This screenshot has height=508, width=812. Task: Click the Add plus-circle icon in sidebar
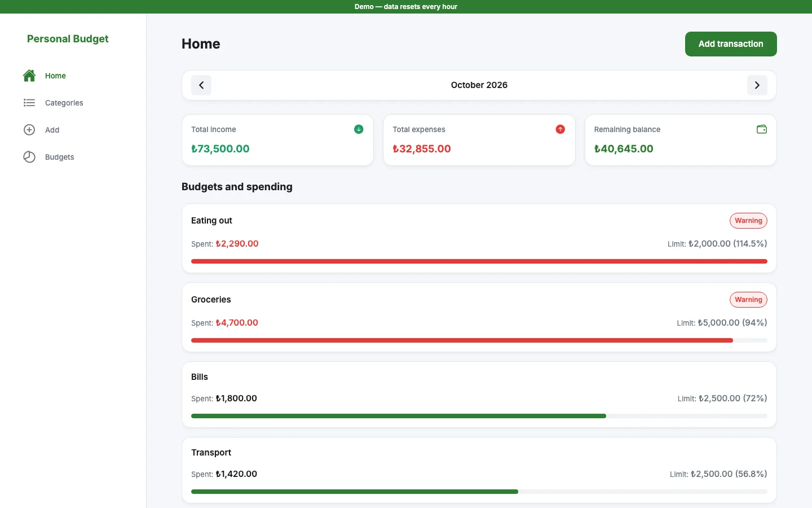(29, 130)
